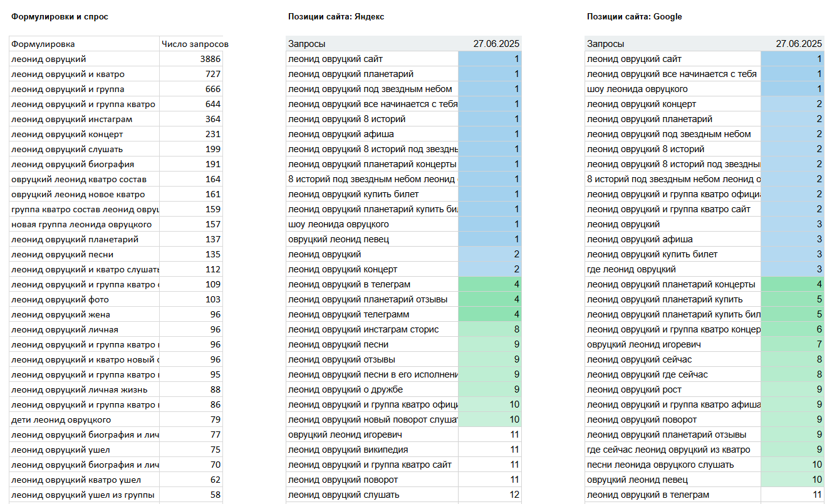This screenshot has height=504, width=827.
Task: Click 'шоу леонида овруцкого' in Google table
Action: pos(673,89)
